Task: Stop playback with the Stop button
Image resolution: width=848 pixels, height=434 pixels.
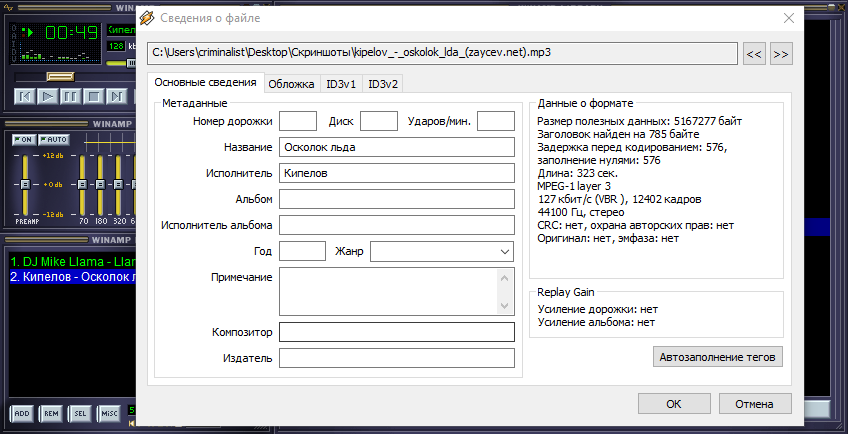Action: pyautogui.click(x=94, y=96)
